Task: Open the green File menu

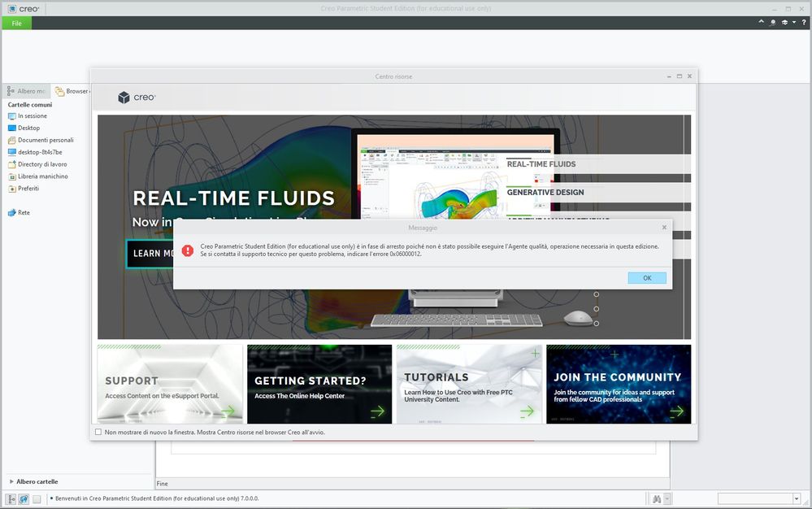Action: point(16,24)
